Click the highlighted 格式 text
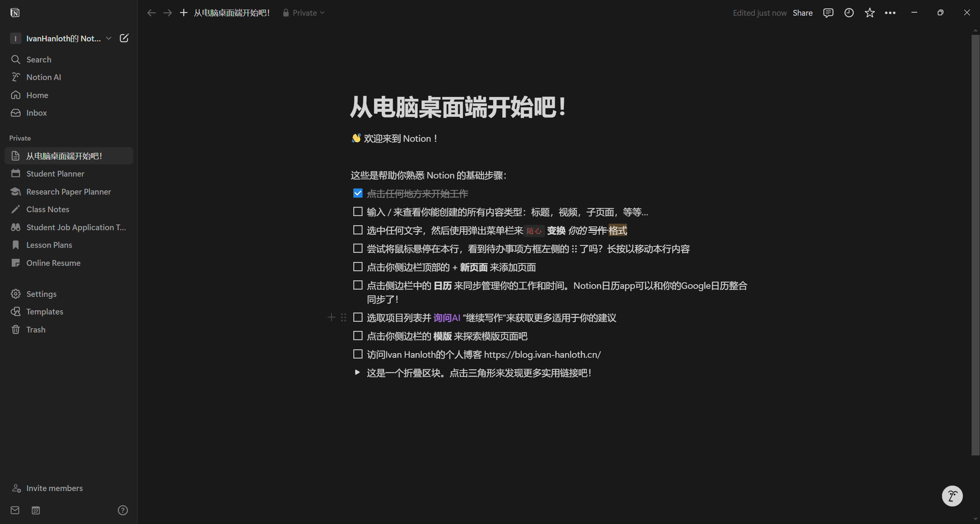 [618, 231]
